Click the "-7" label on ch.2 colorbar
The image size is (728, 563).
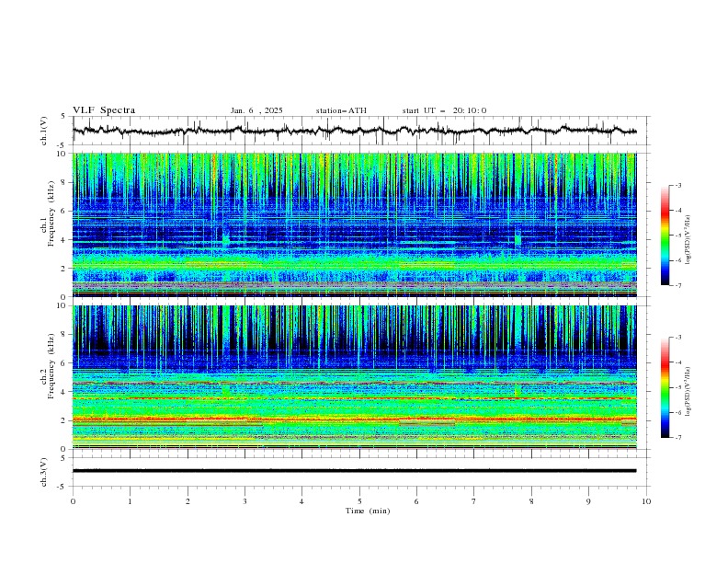[677, 438]
